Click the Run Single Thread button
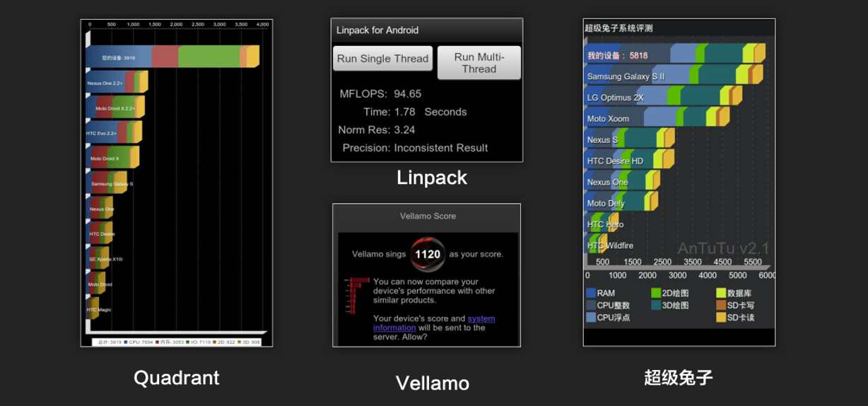Screen dimensions: 868x406 382,59
